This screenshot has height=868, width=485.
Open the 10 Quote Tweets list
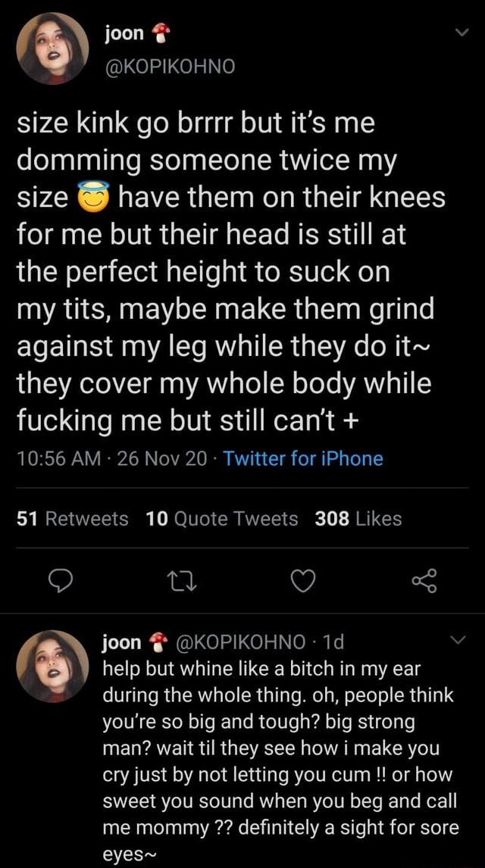(221, 519)
